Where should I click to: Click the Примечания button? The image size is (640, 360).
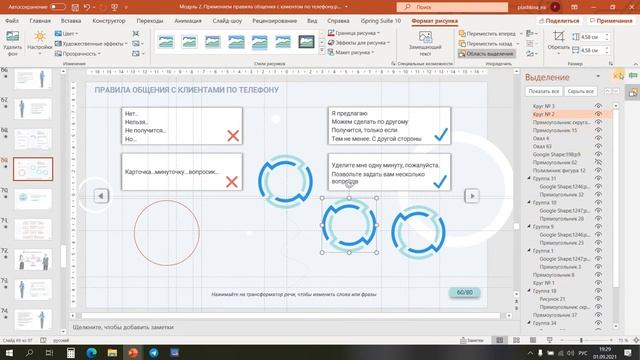coord(611,21)
